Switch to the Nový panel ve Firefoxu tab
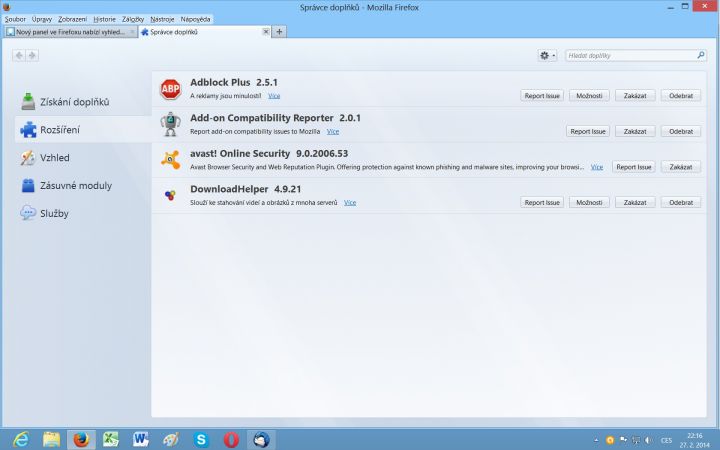720x450 pixels. pos(70,32)
